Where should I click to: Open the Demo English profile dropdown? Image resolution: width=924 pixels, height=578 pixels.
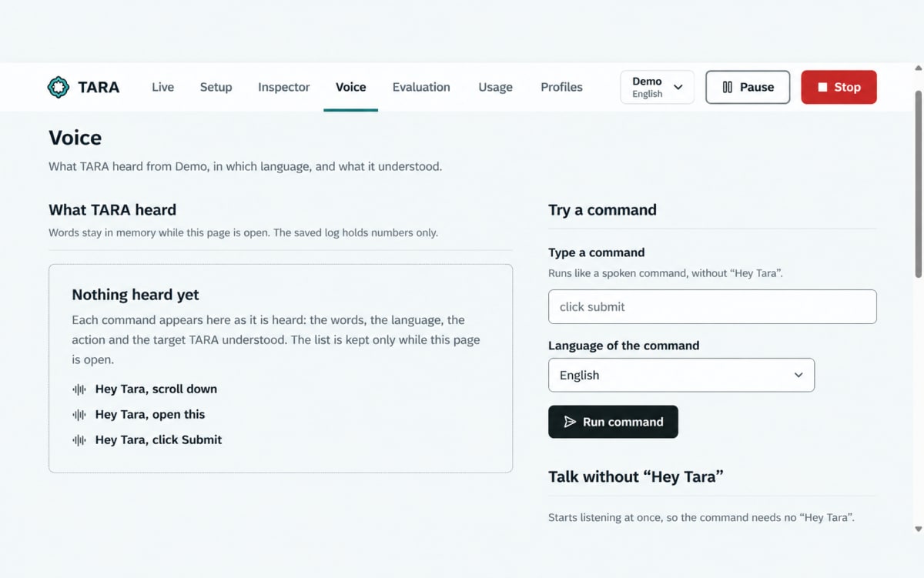tap(657, 87)
